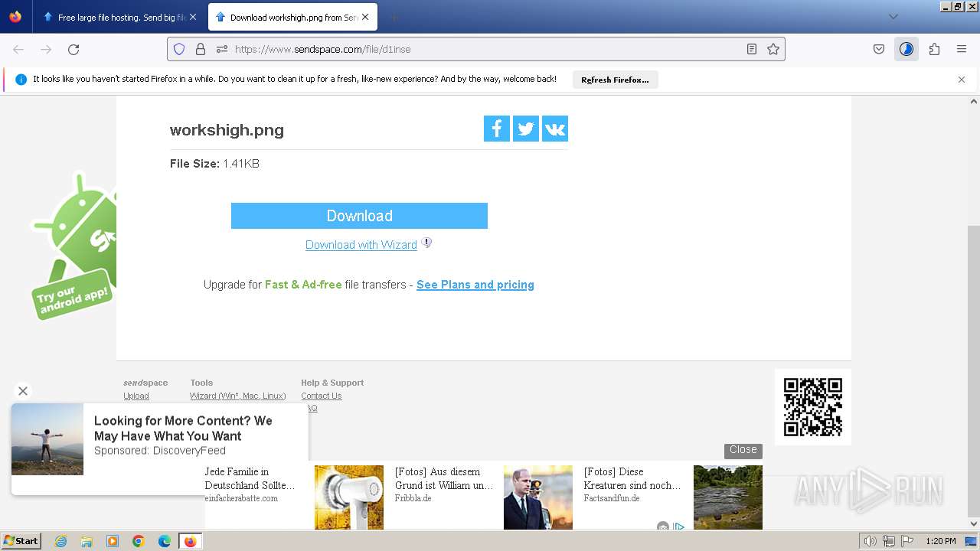Image resolution: width=980 pixels, height=551 pixels.
Task: Share file on Twitter icon
Action: (x=526, y=129)
